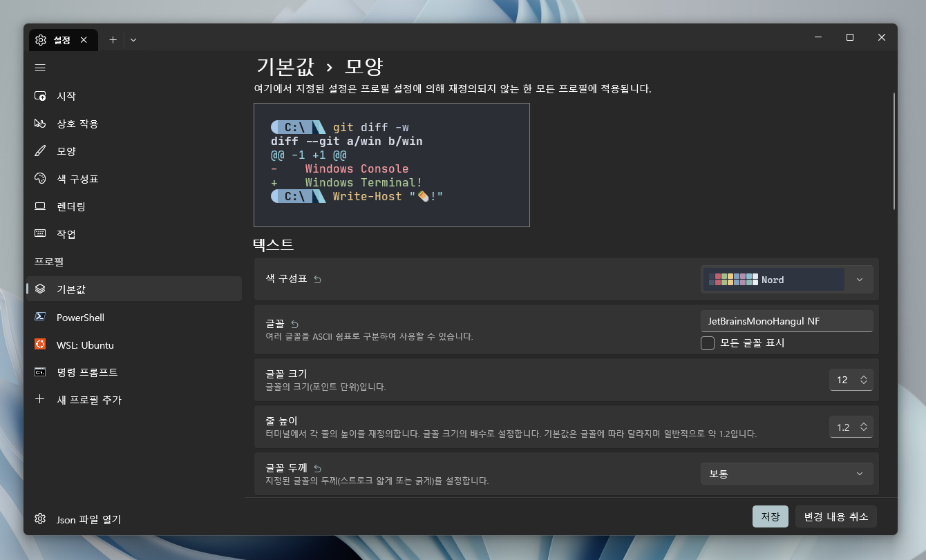Click the 렌더링 monitor icon
Image resolution: width=926 pixels, height=560 pixels.
[x=40, y=206]
